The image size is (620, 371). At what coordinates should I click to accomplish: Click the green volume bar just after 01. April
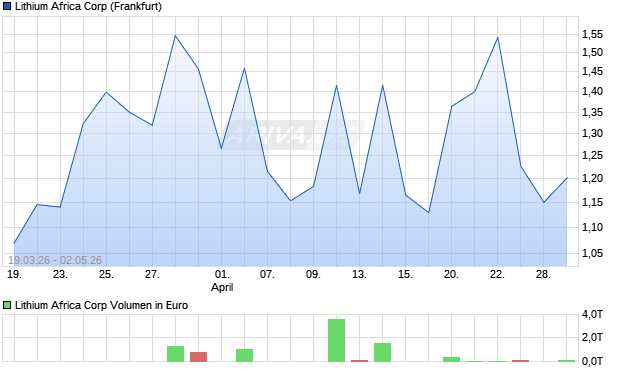pyautogui.click(x=244, y=355)
